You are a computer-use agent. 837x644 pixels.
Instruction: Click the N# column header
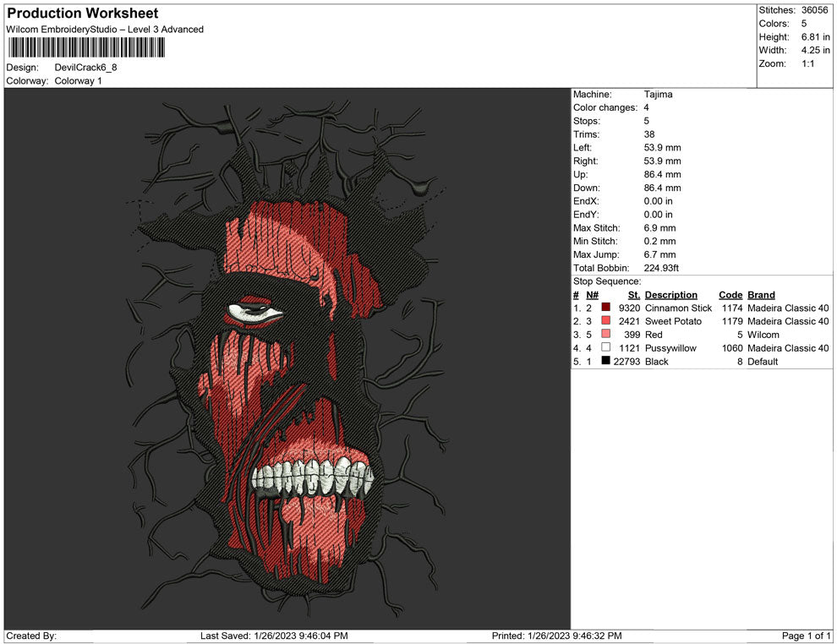click(593, 295)
